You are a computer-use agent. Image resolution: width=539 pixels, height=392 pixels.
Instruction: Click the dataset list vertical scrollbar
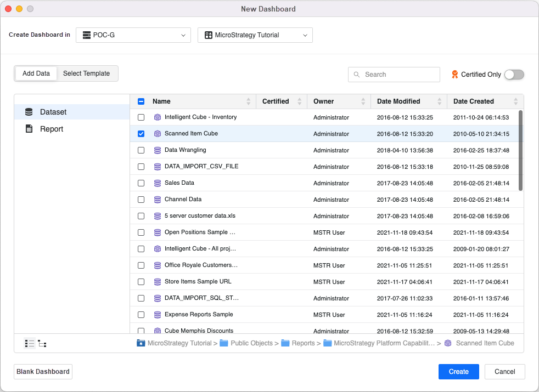tap(520, 151)
